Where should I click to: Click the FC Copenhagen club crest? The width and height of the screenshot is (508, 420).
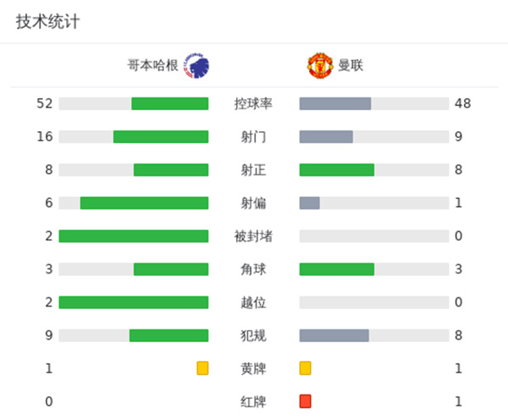click(196, 64)
